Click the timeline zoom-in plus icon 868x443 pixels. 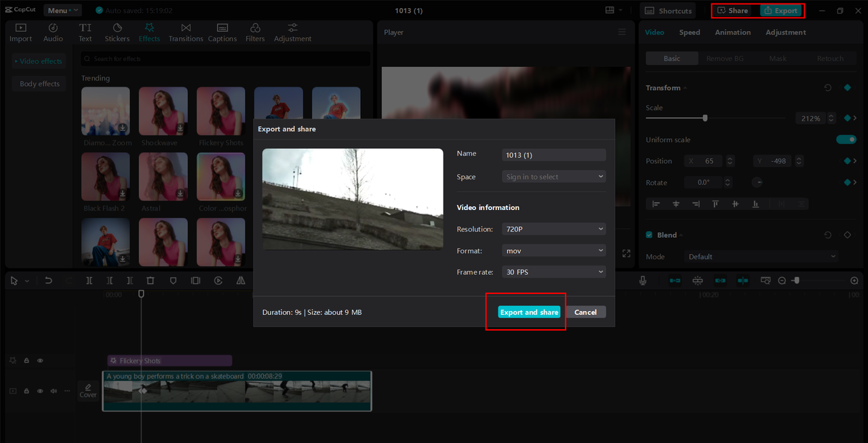click(854, 280)
